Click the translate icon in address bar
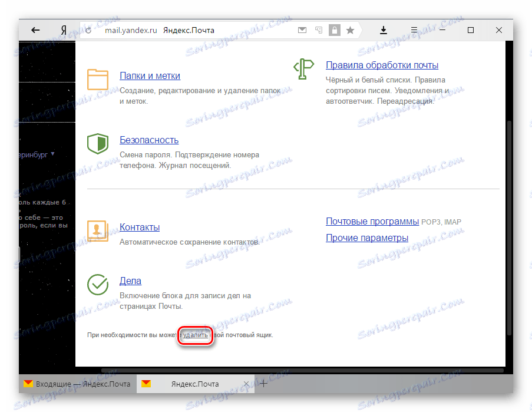 (x=319, y=30)
